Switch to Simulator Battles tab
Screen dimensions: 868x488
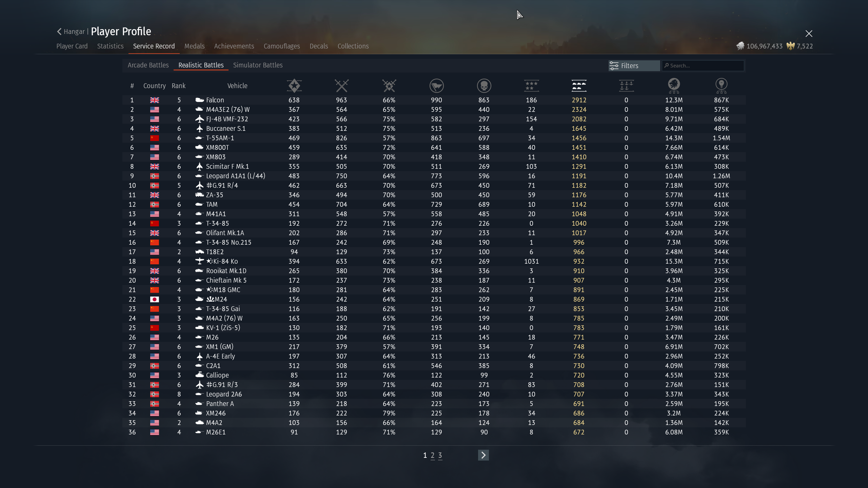tap(258, 65)
